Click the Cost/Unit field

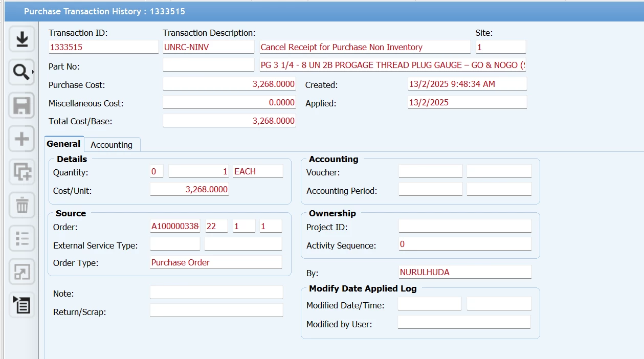[x=189, y=189]
